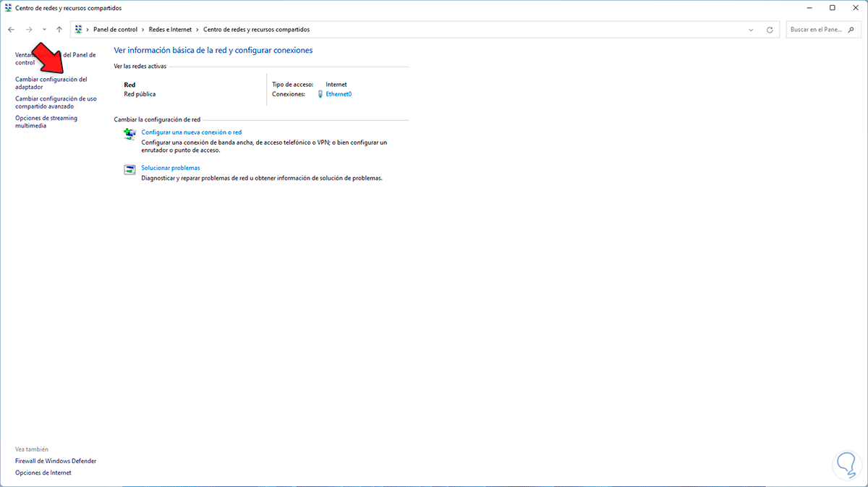Select 'Redes e Internet' breadcrumb
The image size is (868, 487).
[171, 30]
